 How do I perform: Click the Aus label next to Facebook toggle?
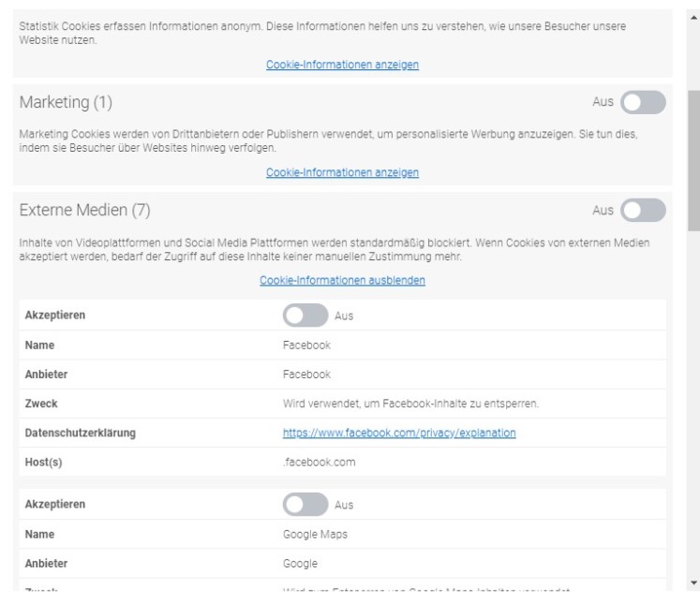click(344, 316)
